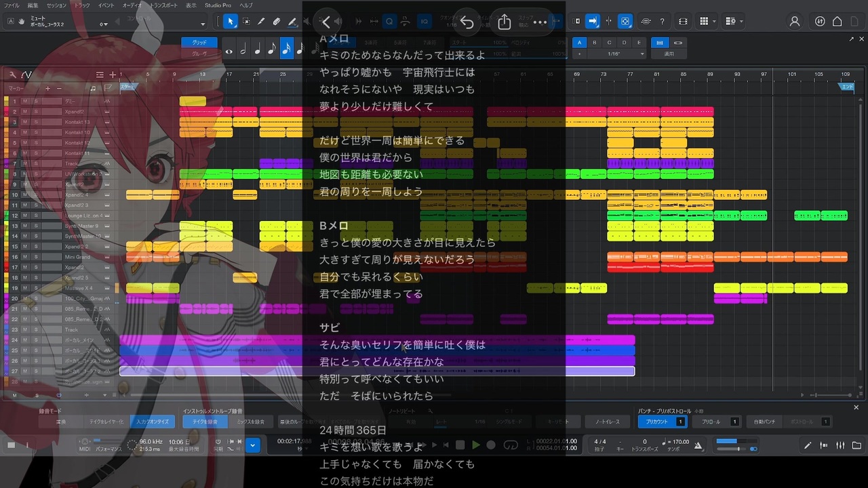Toggle the loop button in transport

511,445
